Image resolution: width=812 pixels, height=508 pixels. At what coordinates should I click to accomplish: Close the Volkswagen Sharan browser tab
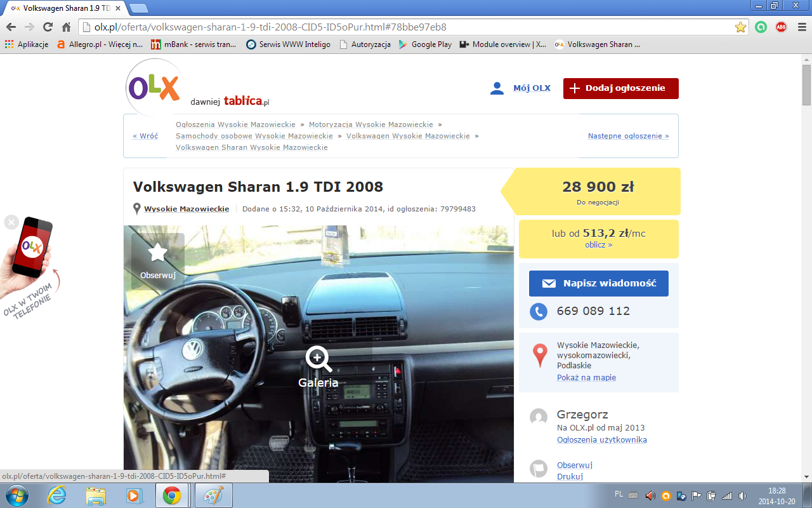click(118, 8)
